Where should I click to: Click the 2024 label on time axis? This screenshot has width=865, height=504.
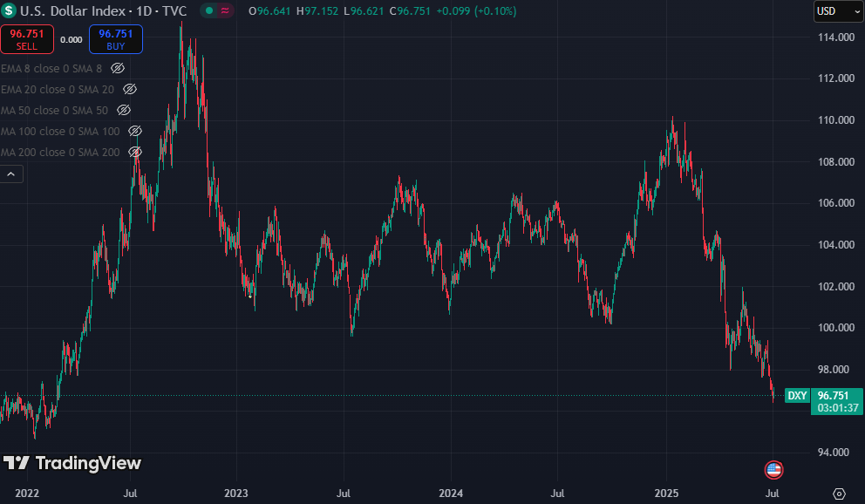click(x=451, y=493)
